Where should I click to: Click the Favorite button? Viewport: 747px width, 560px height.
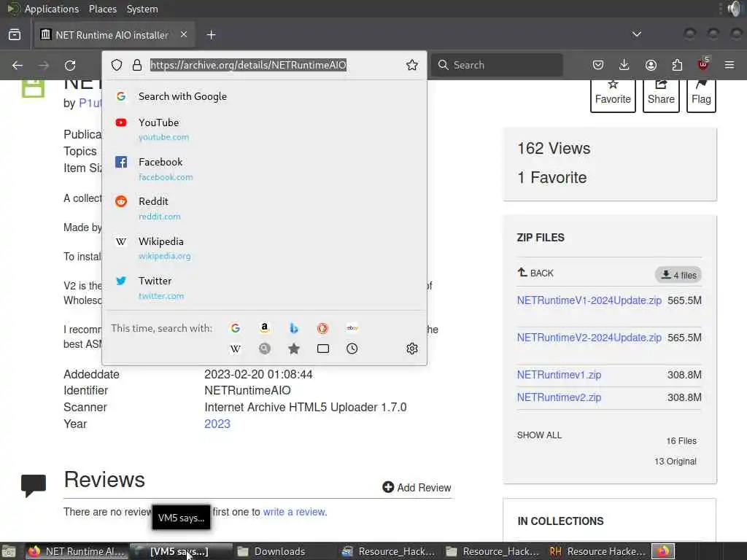pyautogui.click(x=613, y=95)
